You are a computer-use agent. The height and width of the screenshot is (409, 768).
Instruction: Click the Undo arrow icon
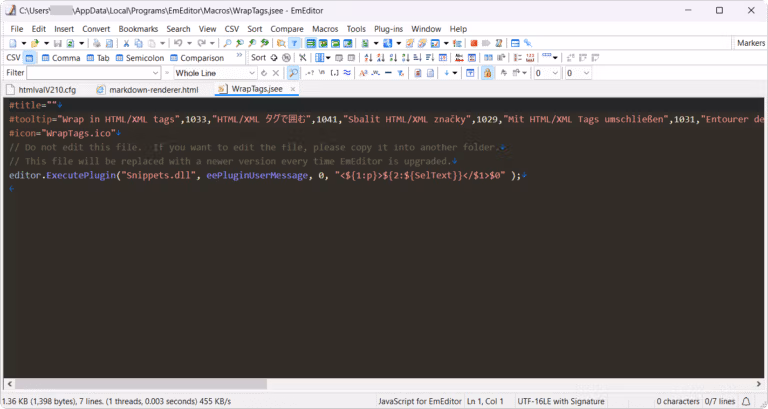click(x=178, y=43)
